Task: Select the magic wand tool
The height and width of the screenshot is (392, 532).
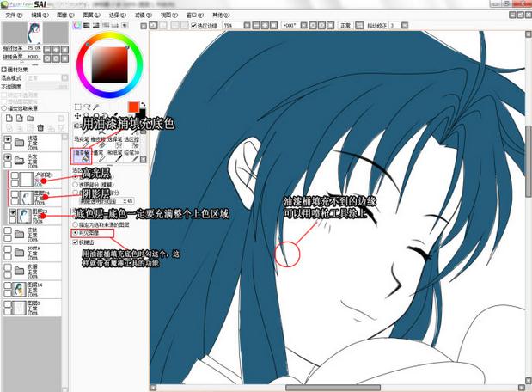Action: 97,107
